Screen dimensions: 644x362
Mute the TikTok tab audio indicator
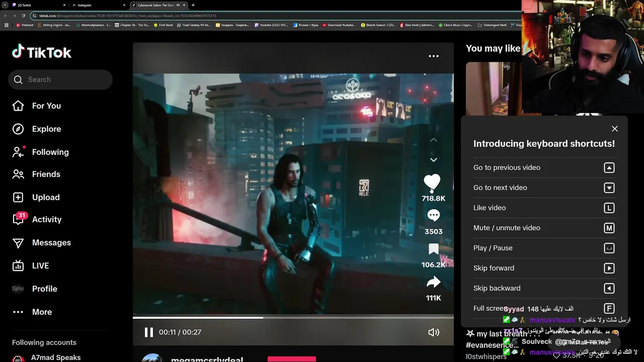click(178, 5)
